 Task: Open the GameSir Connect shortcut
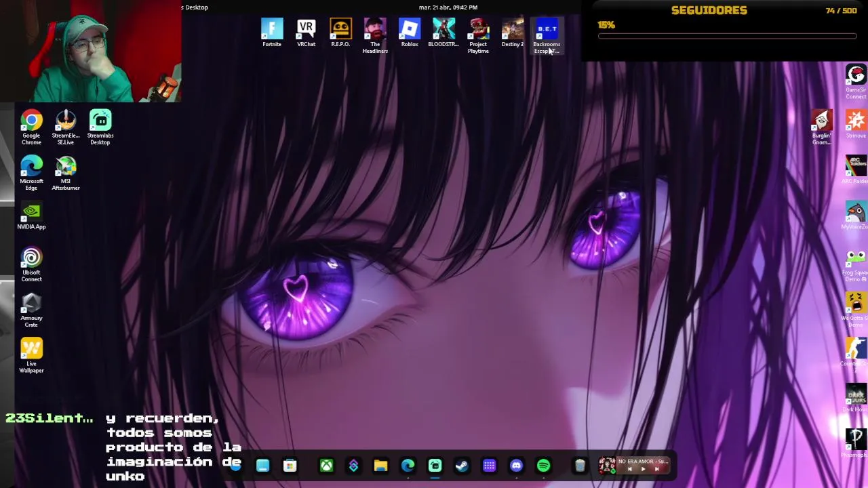(856, 81)
